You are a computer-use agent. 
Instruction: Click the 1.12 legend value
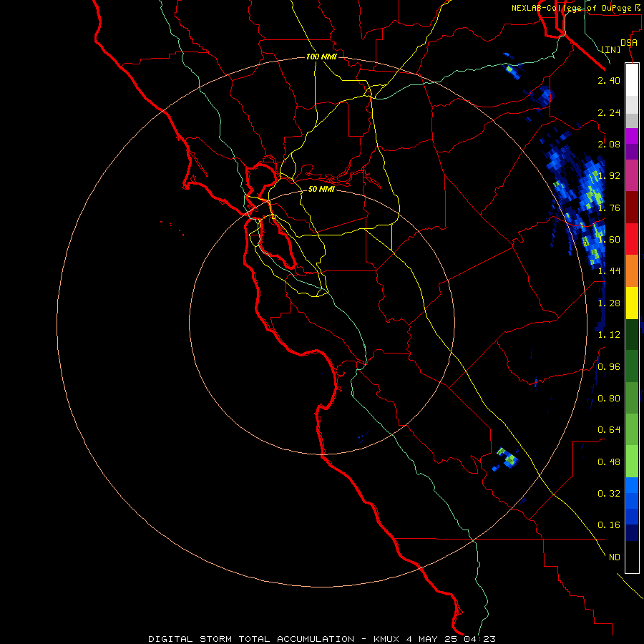pyautogui.click(x=609, y=335)
